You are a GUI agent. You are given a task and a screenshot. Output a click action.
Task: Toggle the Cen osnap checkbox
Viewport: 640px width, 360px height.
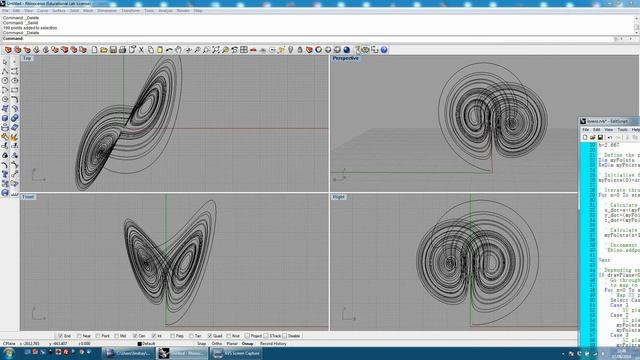135,336
